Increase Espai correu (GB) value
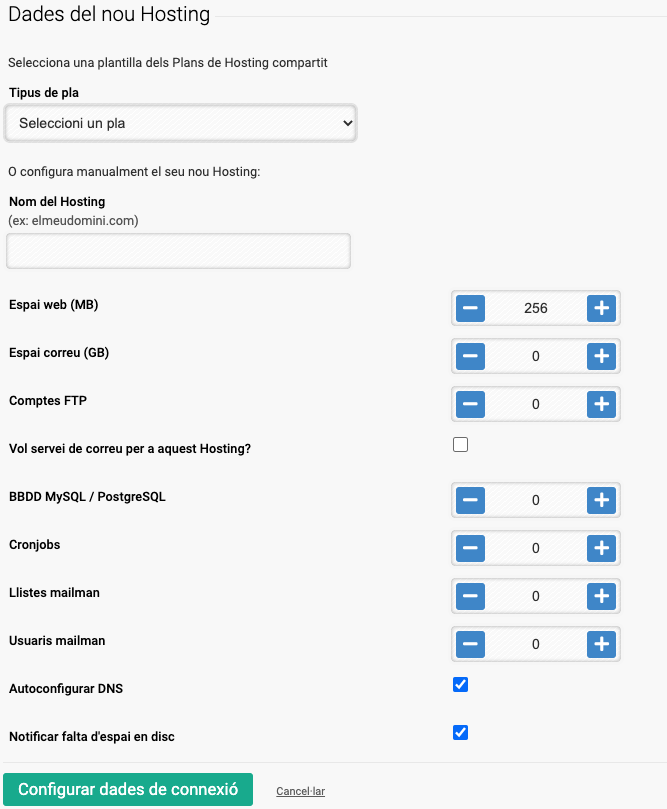This screenshot has width=667, height=809. pos(601,356)
